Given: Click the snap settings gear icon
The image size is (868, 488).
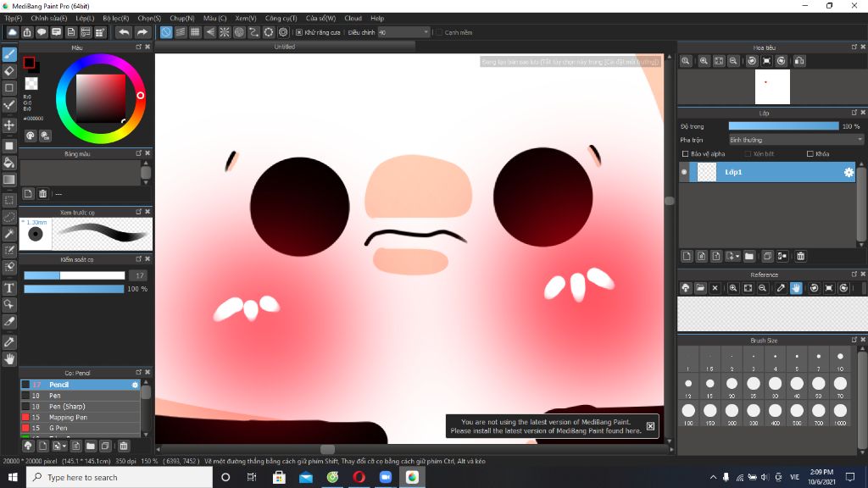Looking at the screenshot, I should [283, 33].
